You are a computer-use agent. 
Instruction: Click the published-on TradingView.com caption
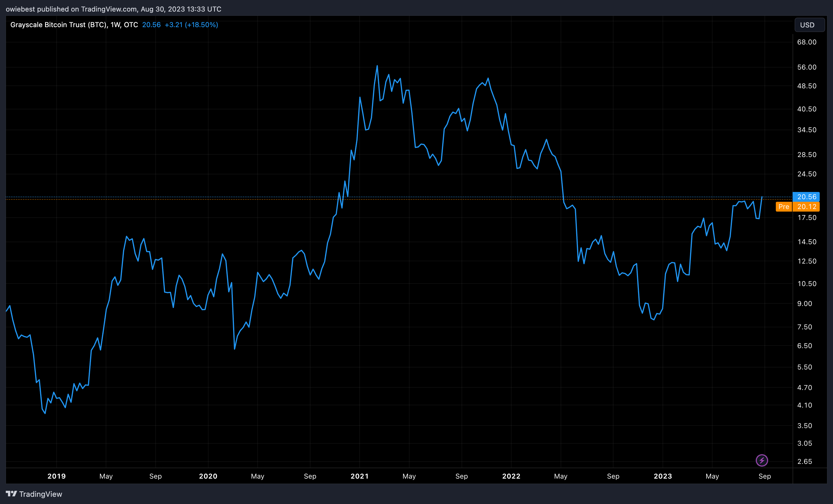point(114,9)
